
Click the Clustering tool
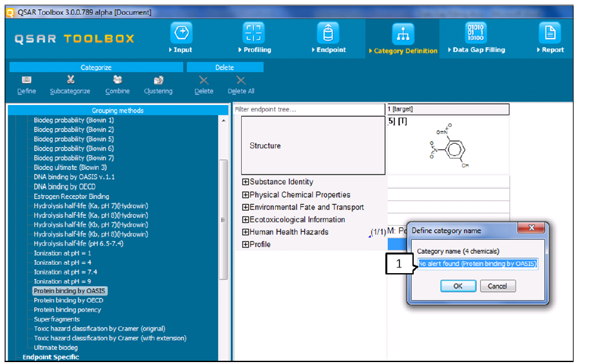[x=158, y=85]
